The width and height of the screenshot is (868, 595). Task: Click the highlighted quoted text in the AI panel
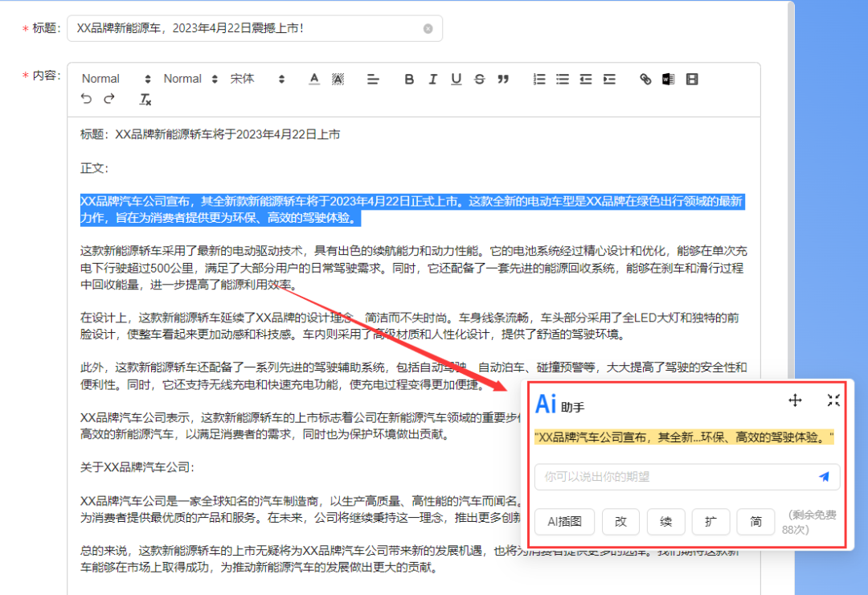pos(684,437)
